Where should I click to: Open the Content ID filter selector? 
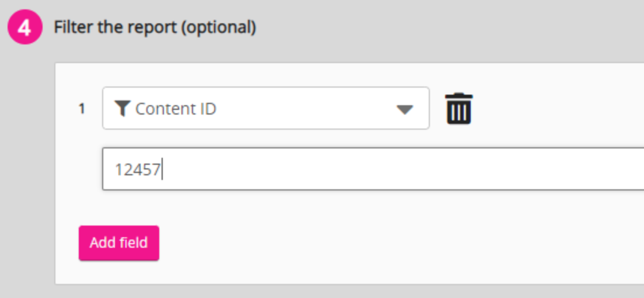click(x=265, y=108)
